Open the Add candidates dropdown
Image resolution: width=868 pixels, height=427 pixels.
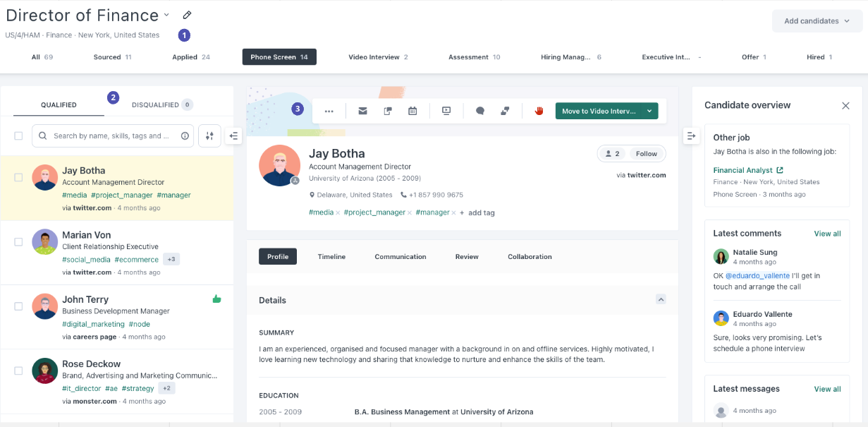(x=817, y=21)
